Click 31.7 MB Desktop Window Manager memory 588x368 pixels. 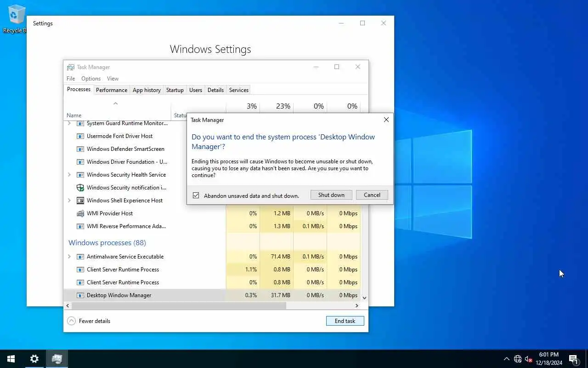[x=280, y=295]
